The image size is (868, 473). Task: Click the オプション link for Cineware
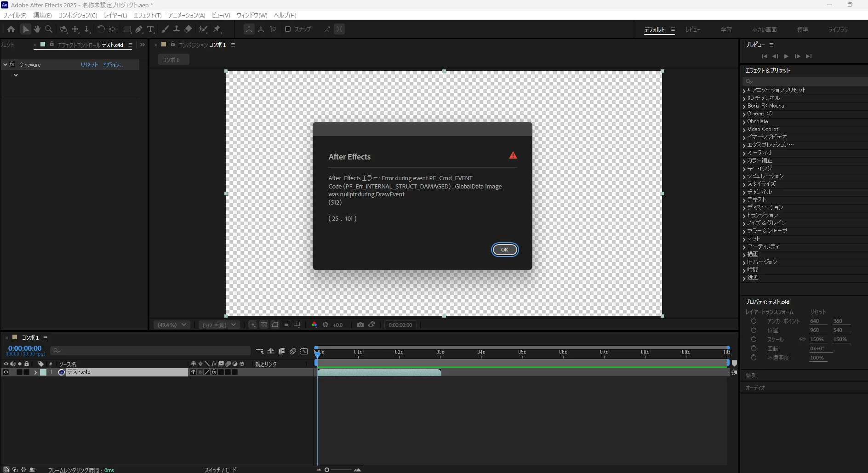click(x=113, y=65)
